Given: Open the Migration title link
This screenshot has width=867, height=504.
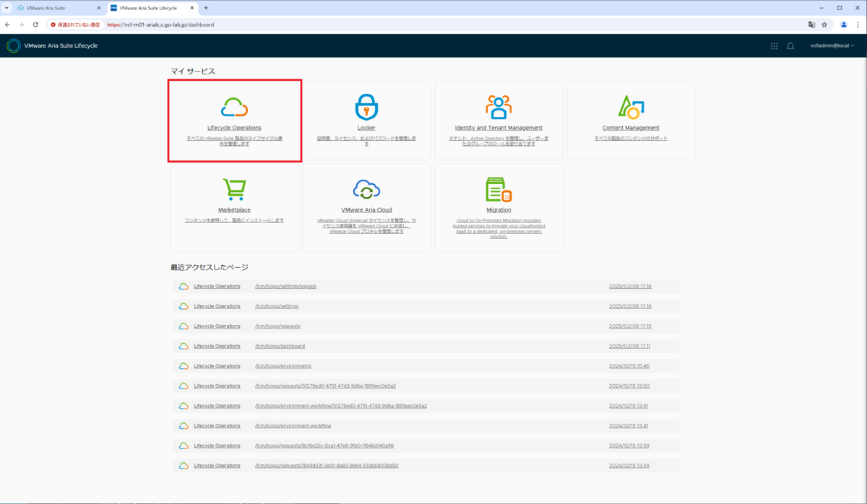Looking at the screenshot, I should (499, 210).
